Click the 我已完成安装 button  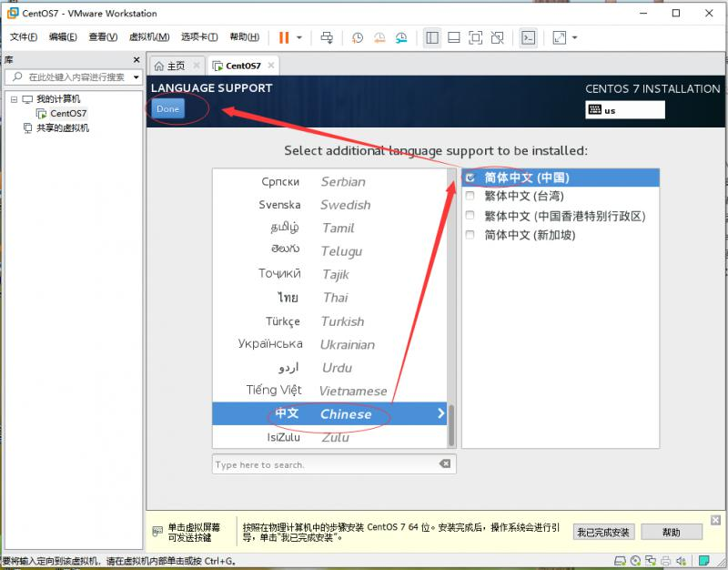point(602,532)
